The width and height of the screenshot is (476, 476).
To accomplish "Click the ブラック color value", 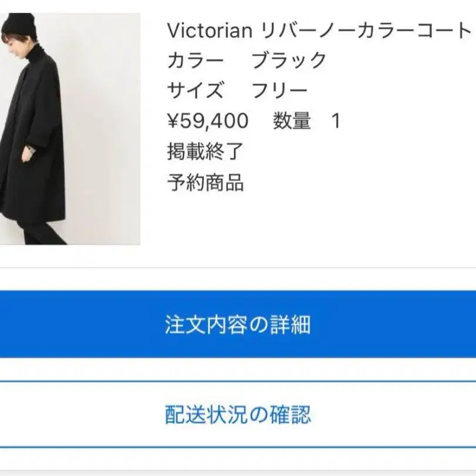I will [x=289, y=60].
